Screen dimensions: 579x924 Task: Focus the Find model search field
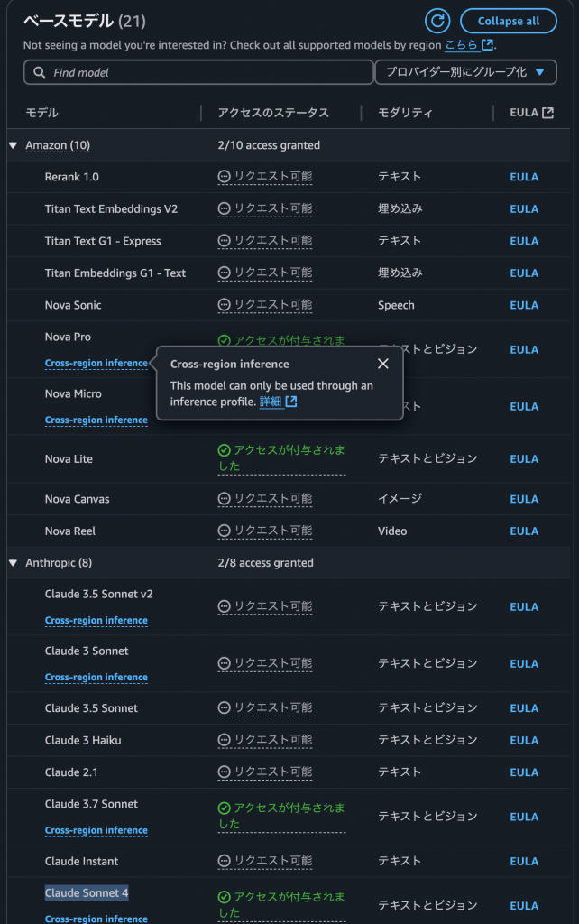pos(198,72)
